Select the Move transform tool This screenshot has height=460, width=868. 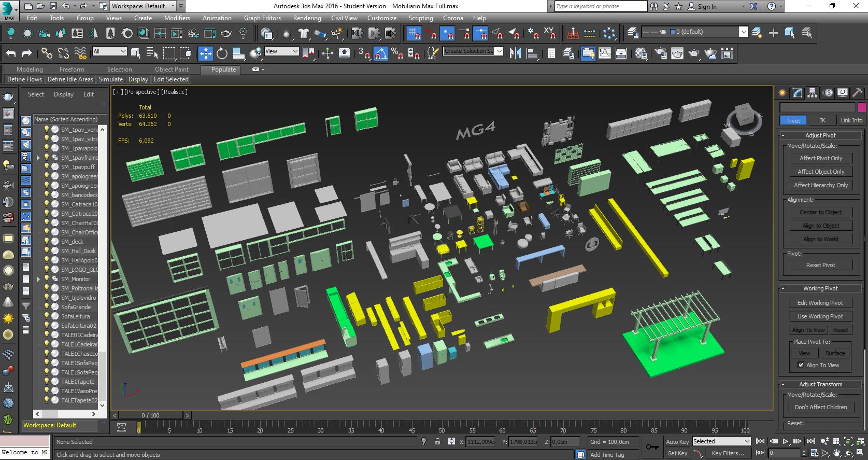tap(206, 53)
